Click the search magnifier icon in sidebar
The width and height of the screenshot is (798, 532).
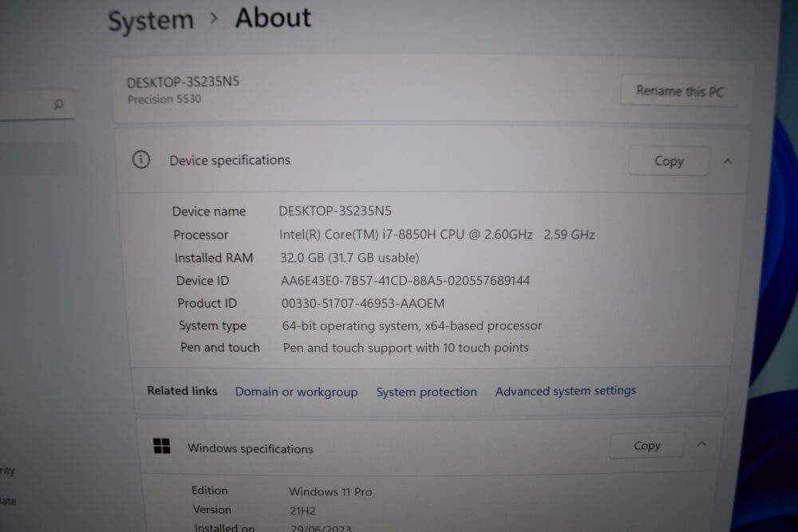click(58, 104)
